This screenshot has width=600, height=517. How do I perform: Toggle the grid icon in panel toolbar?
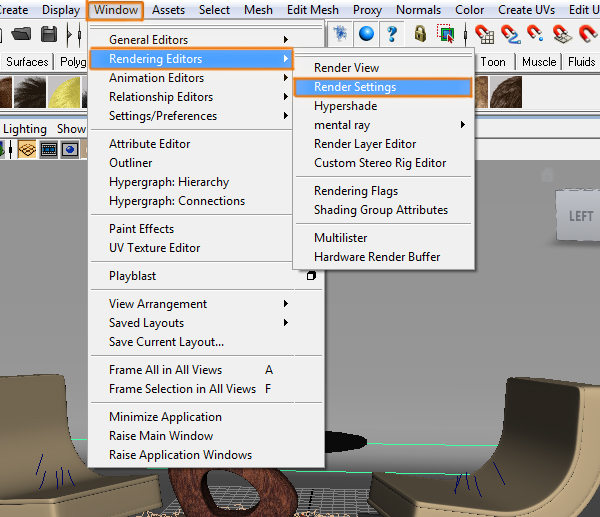point(27,149)
